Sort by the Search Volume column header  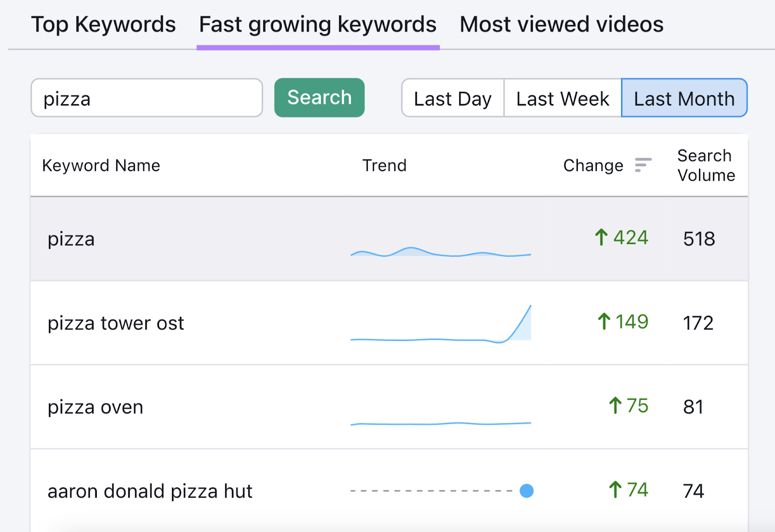click(705, 165)
